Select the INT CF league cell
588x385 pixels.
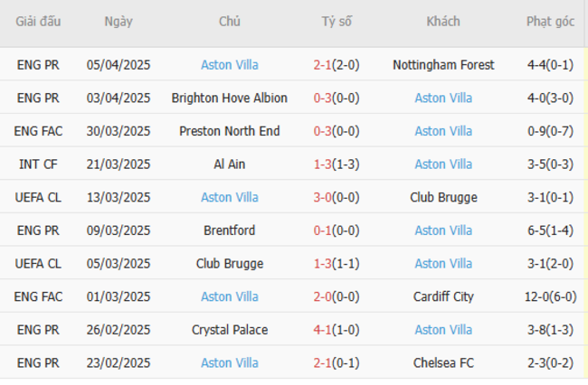(x=38, y=164)
